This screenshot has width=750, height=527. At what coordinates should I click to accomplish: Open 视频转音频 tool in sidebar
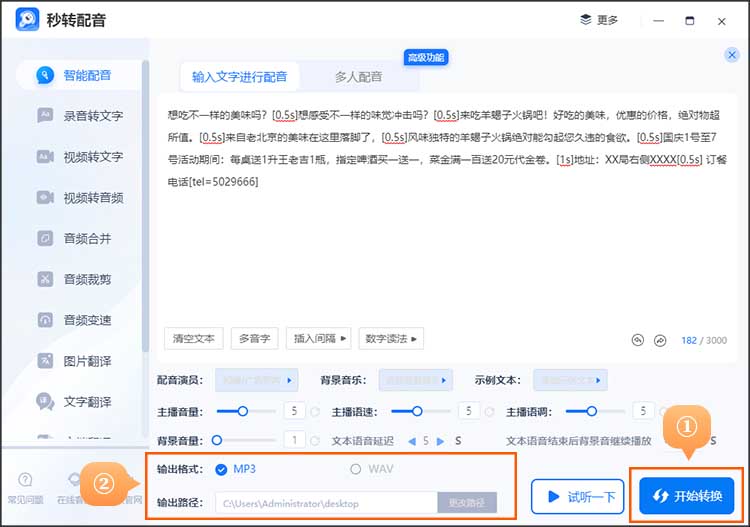(92, 198)
